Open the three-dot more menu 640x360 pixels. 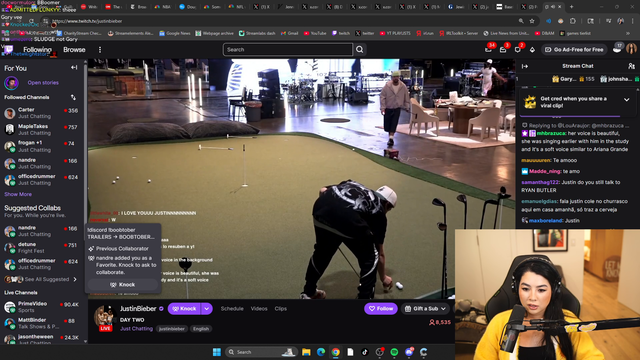(100, 50)
